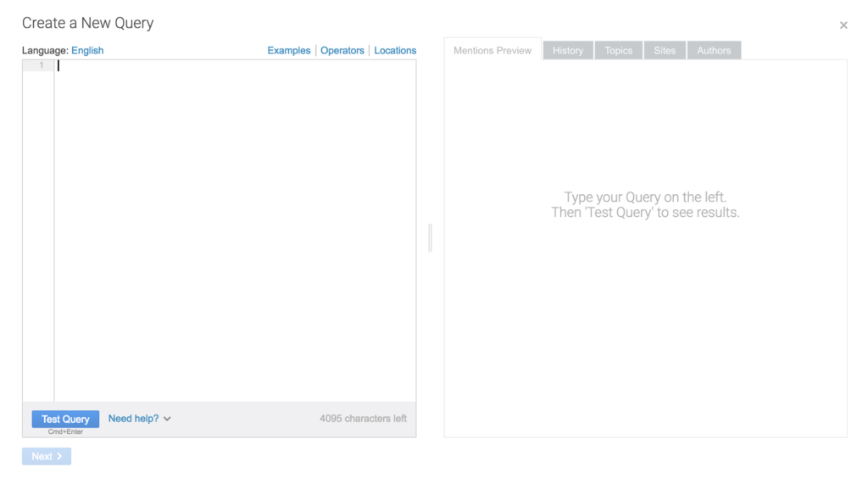Click the Create a New Query heading
This screenshot has height=478, width=868.
[x=88, y=24]
